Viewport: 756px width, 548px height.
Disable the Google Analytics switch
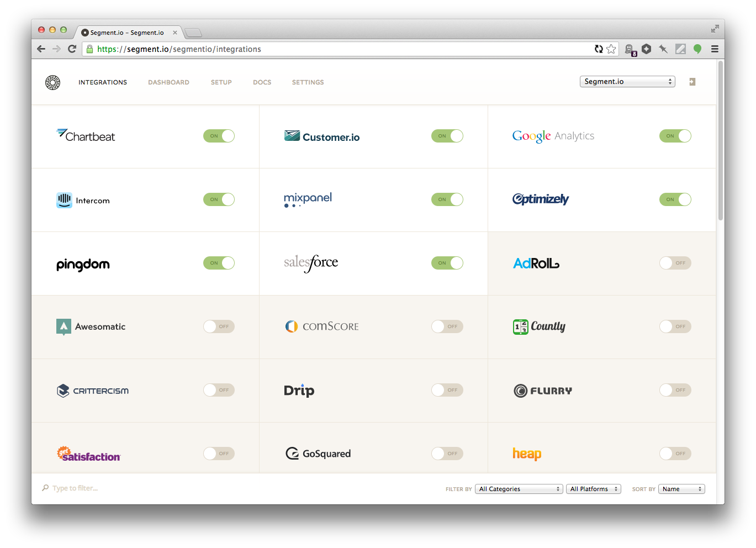click(675, 136)
